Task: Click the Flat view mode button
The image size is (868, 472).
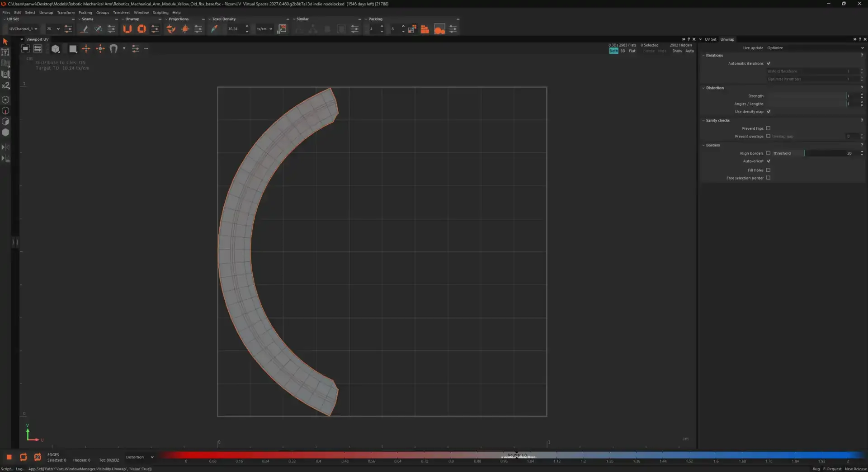Action: coord(632,51)
